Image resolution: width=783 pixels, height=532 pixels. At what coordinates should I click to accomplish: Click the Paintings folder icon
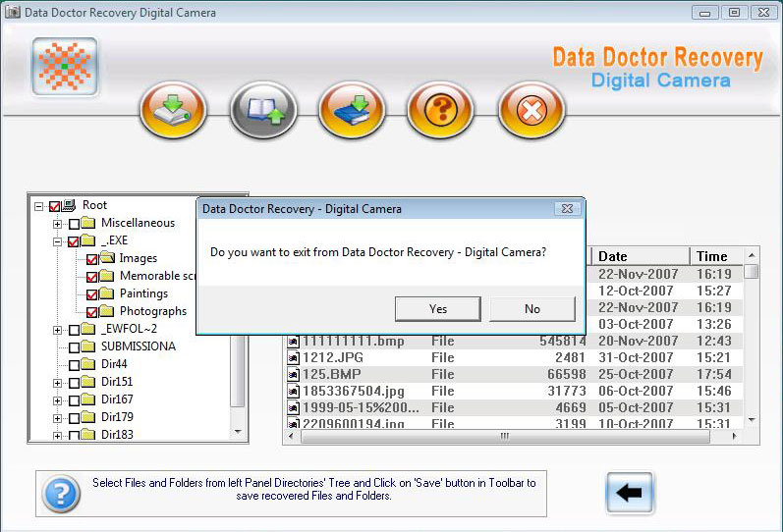[107, 293]
